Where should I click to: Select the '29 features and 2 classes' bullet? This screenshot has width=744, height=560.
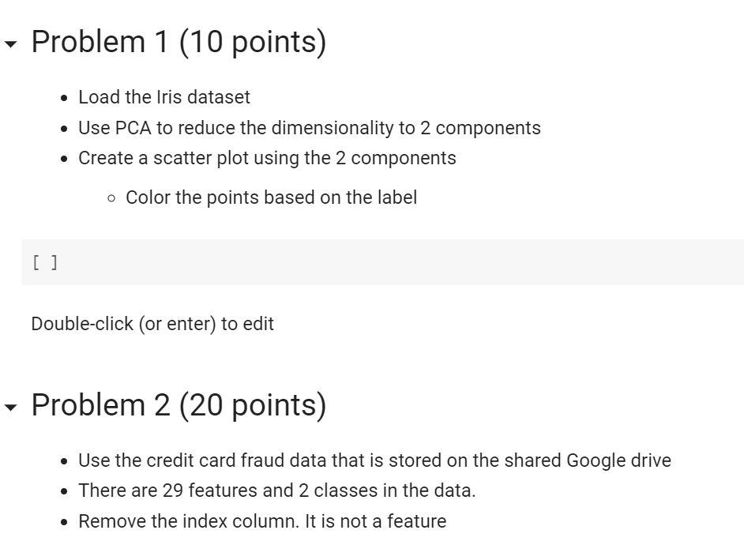tap(276, 490)
